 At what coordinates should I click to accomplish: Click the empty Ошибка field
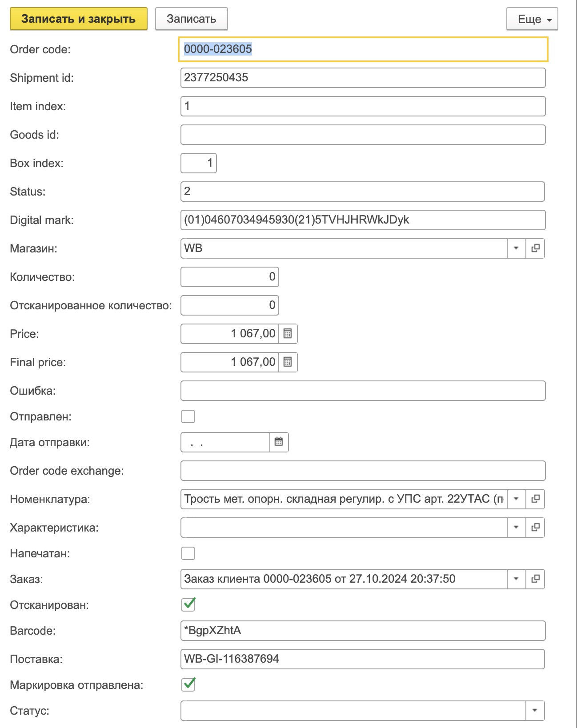tap(363, 391)
